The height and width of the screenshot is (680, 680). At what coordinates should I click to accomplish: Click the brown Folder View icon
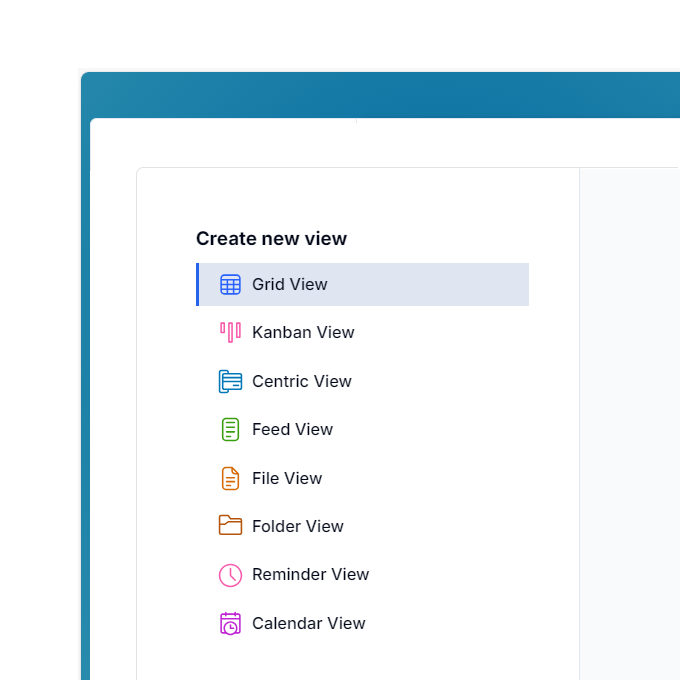(230, 526)
